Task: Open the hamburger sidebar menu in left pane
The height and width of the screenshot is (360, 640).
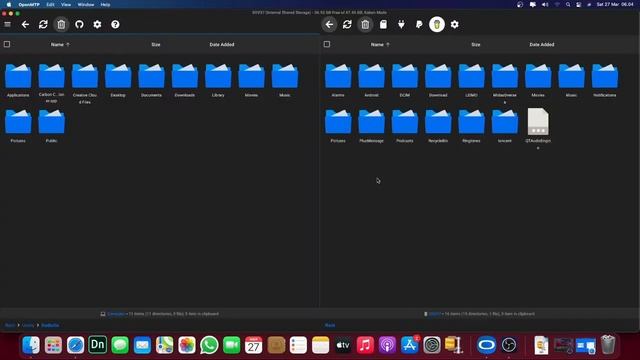Action: tap(7, 24)
